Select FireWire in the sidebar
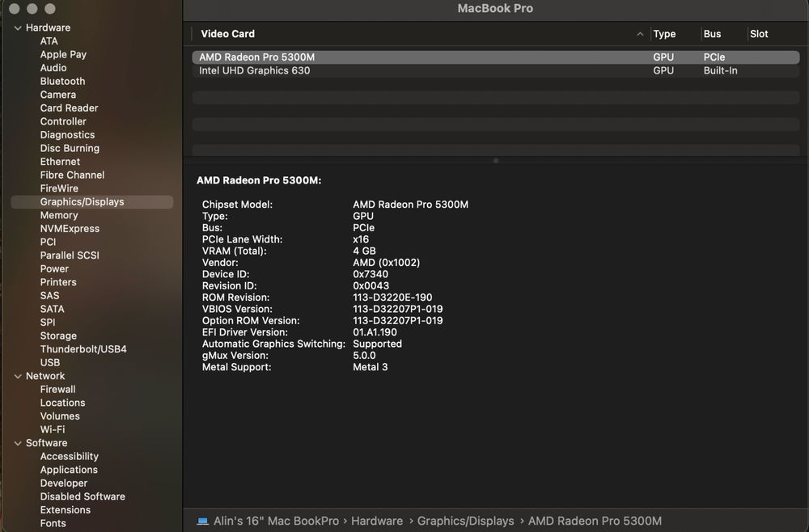Image resolution: width=809 pixels, height=532 pixels. click(59, 188)
